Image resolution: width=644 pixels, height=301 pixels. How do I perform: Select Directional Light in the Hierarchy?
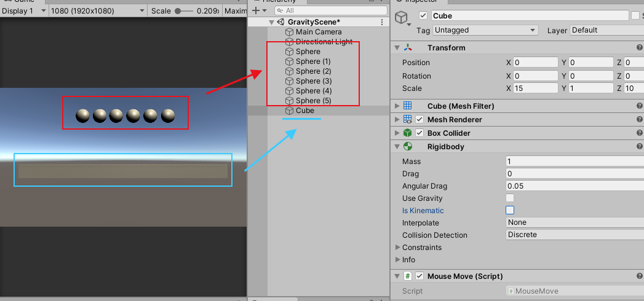pos(319,42)
